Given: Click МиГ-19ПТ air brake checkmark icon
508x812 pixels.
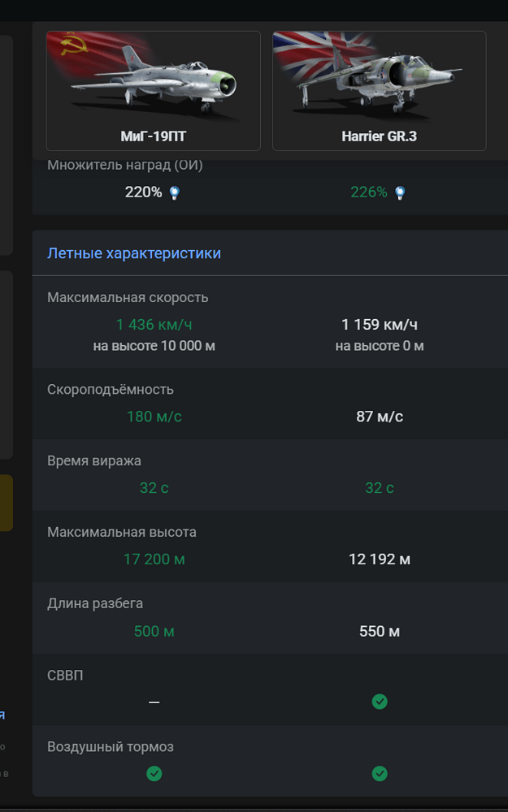Looking at the screenshot, I should pyautogui.click(x=154, y=774).
